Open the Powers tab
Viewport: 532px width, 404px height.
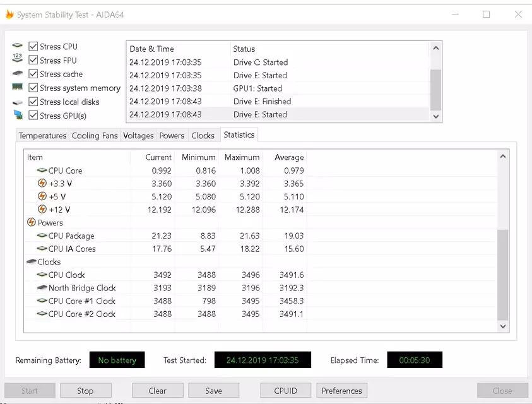(172, 136)
